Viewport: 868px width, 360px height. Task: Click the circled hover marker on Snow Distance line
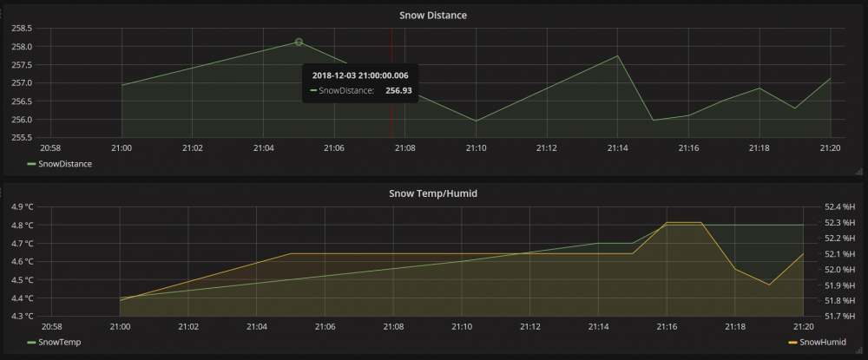(299, 42)
